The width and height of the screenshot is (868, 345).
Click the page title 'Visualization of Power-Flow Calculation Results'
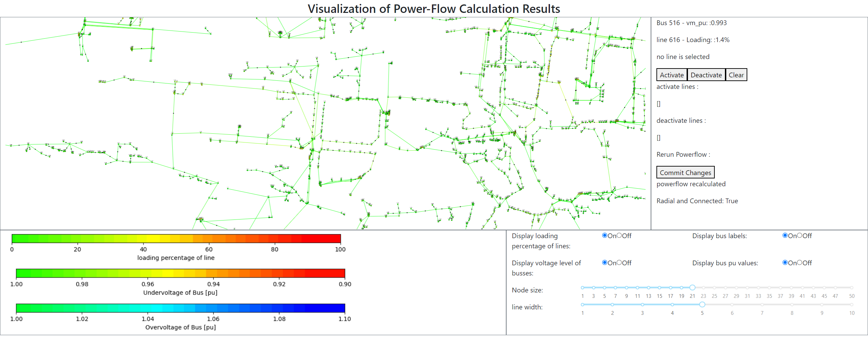(x=434, y=9)
